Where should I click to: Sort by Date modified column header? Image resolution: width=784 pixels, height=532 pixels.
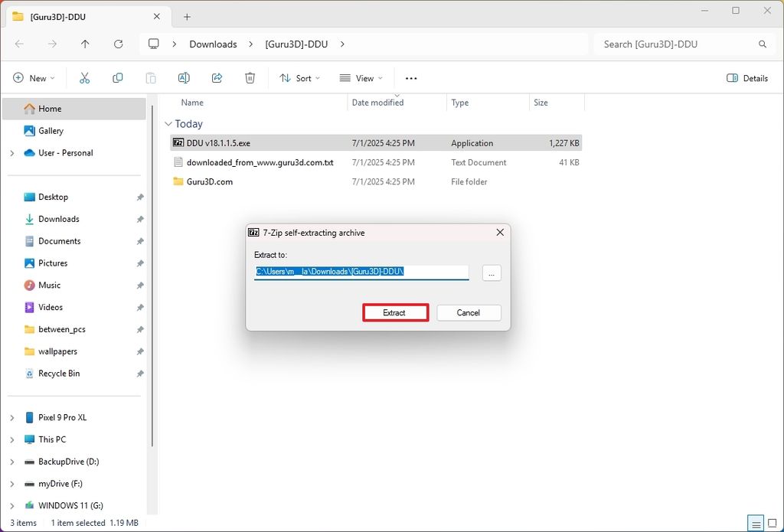click(x=397, y=103)
